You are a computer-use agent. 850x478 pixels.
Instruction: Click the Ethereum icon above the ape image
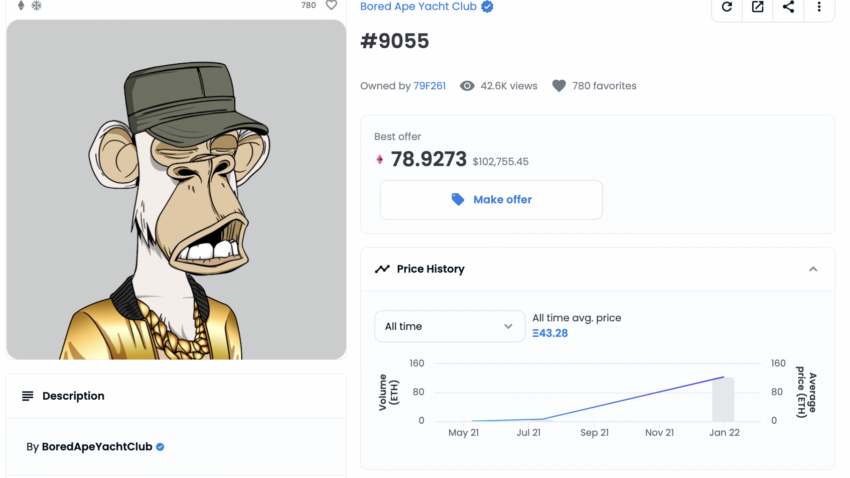21,5
